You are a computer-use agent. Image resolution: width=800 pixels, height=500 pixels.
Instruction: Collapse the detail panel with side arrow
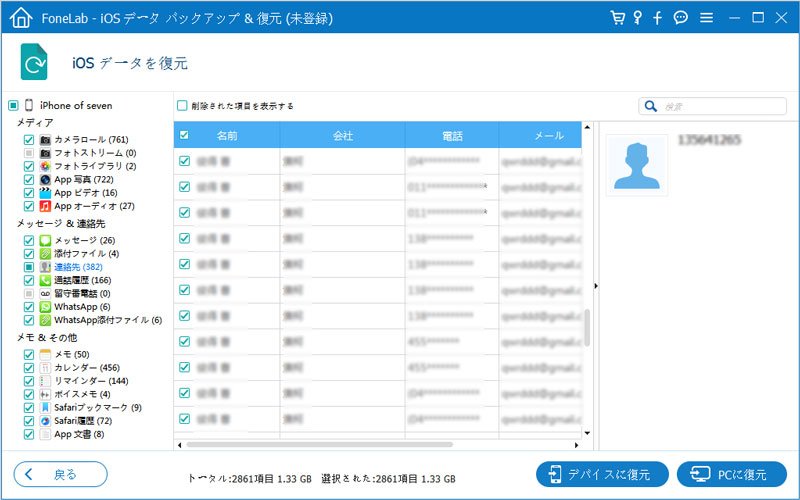[x=596, y=286]
